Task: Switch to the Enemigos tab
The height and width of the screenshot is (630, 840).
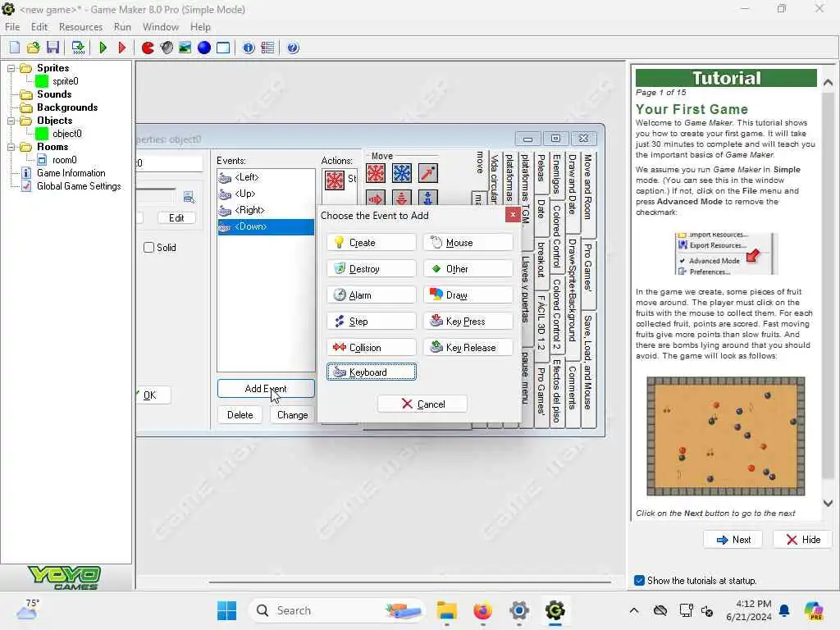Action: click(x=557, y=174)
